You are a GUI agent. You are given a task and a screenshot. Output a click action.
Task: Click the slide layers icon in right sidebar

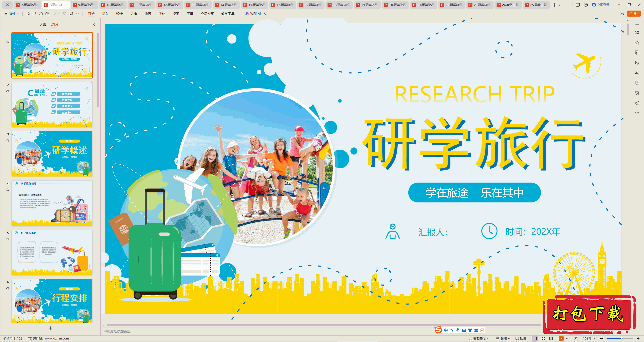[637, 53]
